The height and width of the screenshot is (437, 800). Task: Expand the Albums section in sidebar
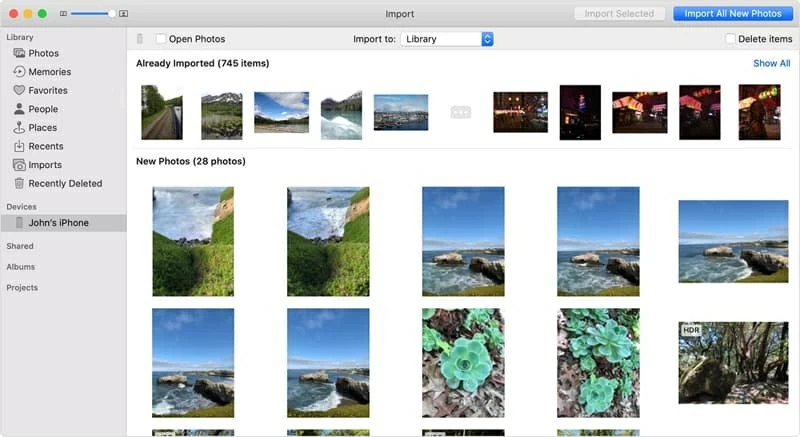pyautogui.click(x=20, y=267)
